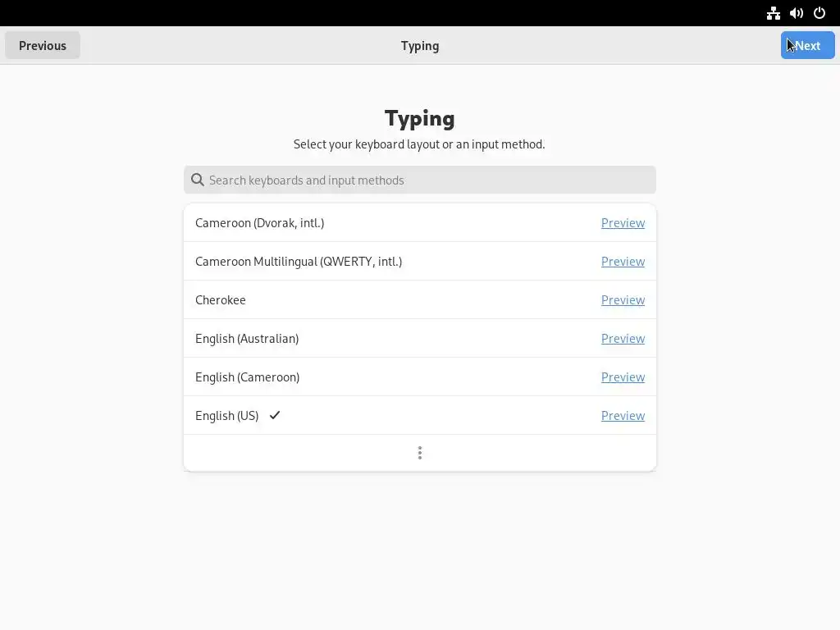Focus the Search keyboards and input methods field
Image resolution: width=840 pixels, height=630 pixels.
coord(427,180)
